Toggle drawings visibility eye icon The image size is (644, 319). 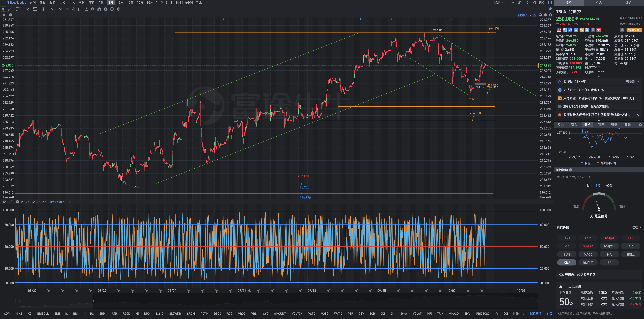pos(92,9)
